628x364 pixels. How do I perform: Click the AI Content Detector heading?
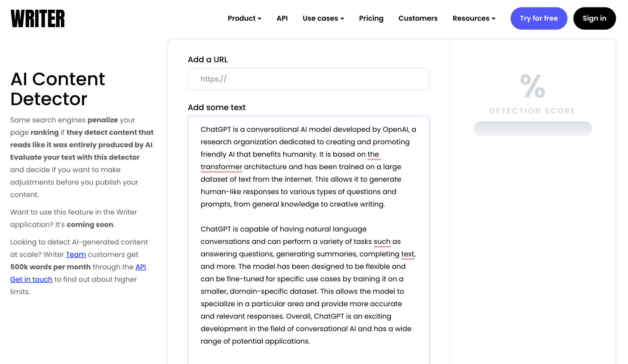tap(58, 89)
